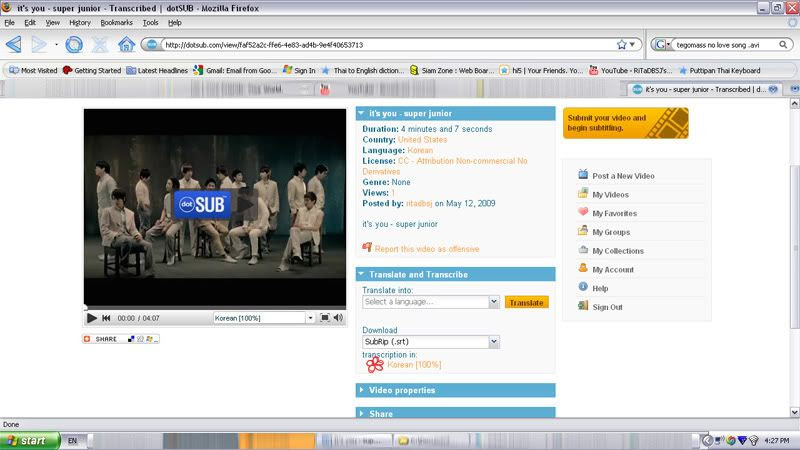The image size is (800, 450).
Task: Go back with Firefox back arrow
Action: pyautogui.click(x=14, y=45)
